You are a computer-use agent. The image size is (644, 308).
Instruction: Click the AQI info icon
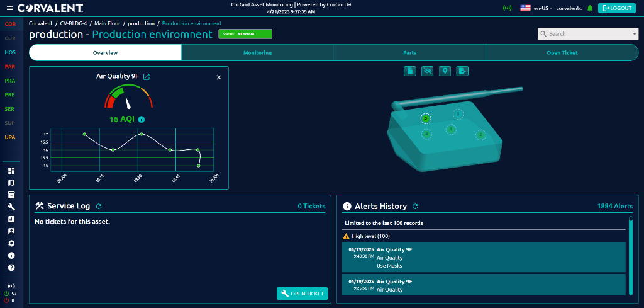(x=142, y=119)
